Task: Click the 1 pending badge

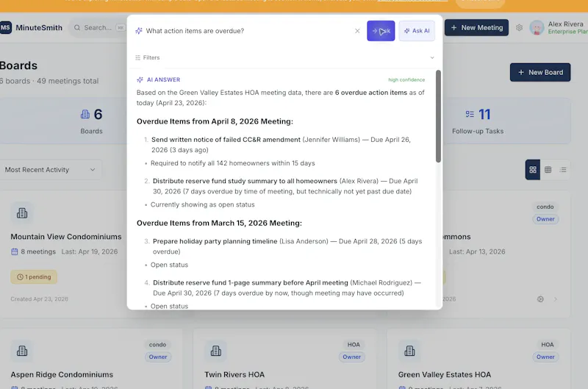Action: coord(34,276)
